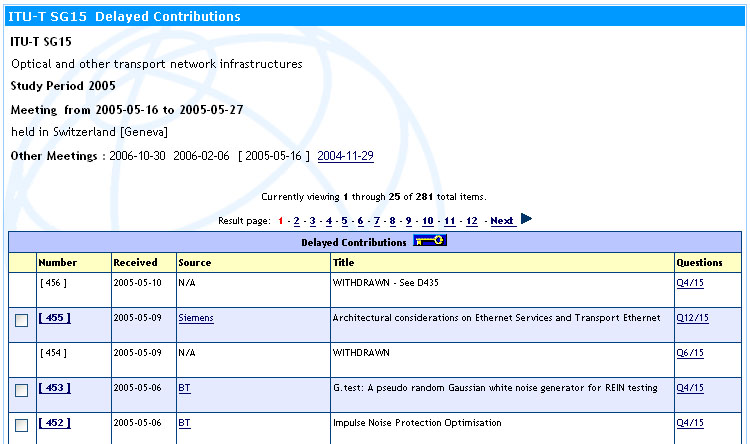Go to result page 8
The width and height of the screenshot is (750, 444).
pyautogui.click(x=392, y=221)
